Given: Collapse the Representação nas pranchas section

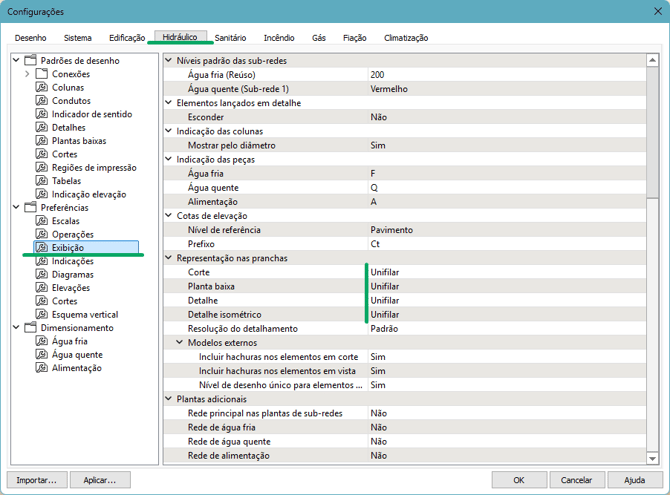Looking at the screenshot, I should [x=168, y=258].
